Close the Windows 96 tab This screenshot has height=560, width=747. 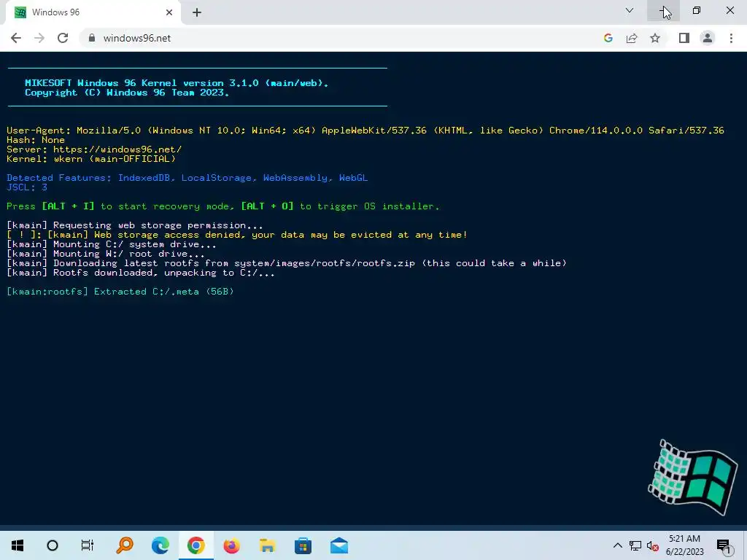tap(169, 12)
